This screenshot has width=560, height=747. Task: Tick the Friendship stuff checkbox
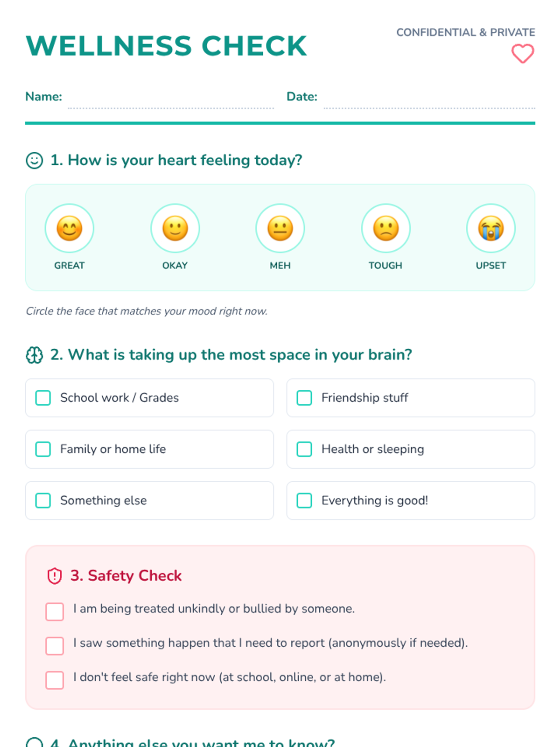click(x=304, y=398)
